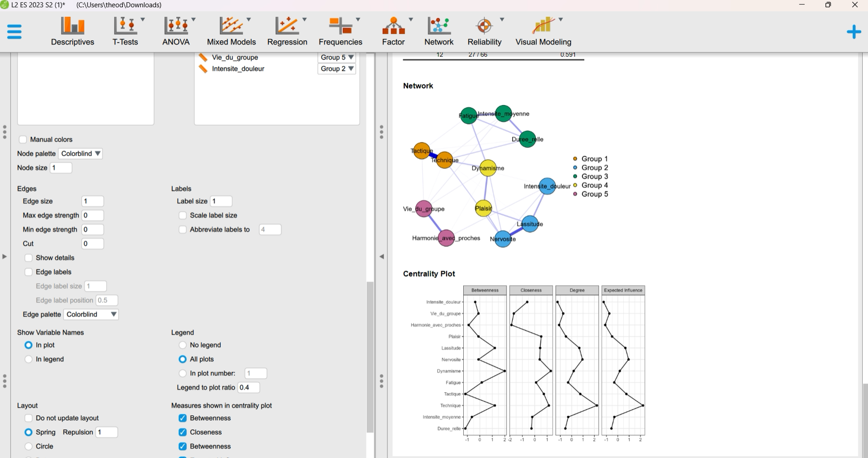Screen dimensions: 868x458
Task: Enable the Manual colors checkbox
Action: click(x=23, y=140)
